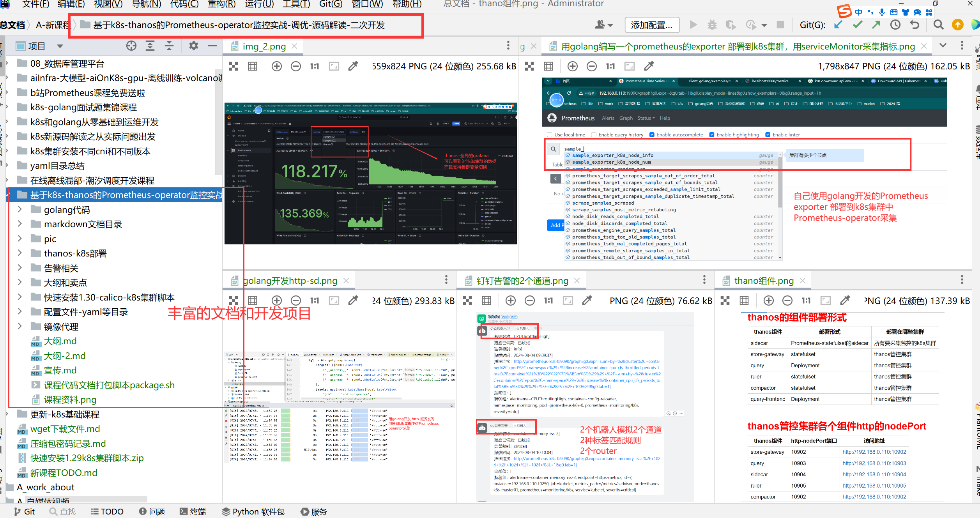Screen dimensions: 980x518
Task: Open the 重构(R) menu
Action: 221,4
